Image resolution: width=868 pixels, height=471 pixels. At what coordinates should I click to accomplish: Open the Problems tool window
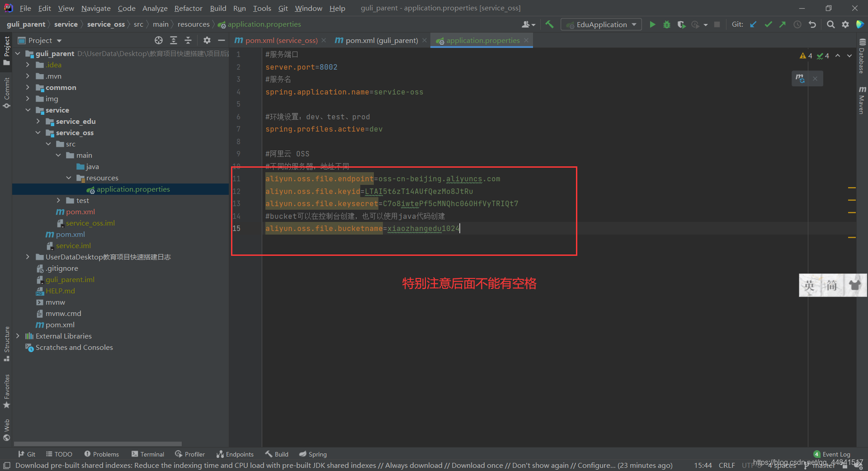101,454
